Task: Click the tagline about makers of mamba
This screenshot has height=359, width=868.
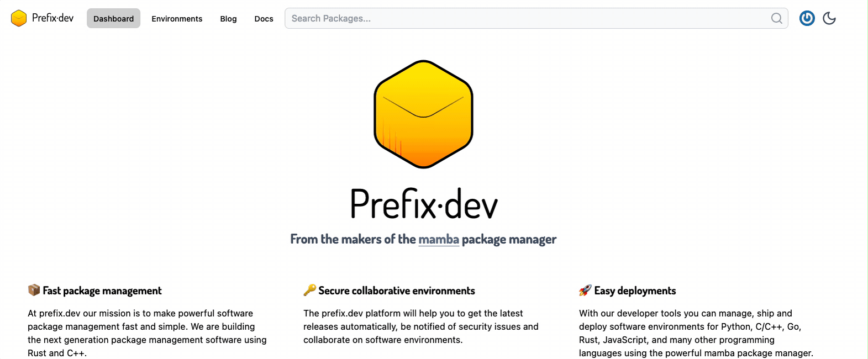Action: 423,239
